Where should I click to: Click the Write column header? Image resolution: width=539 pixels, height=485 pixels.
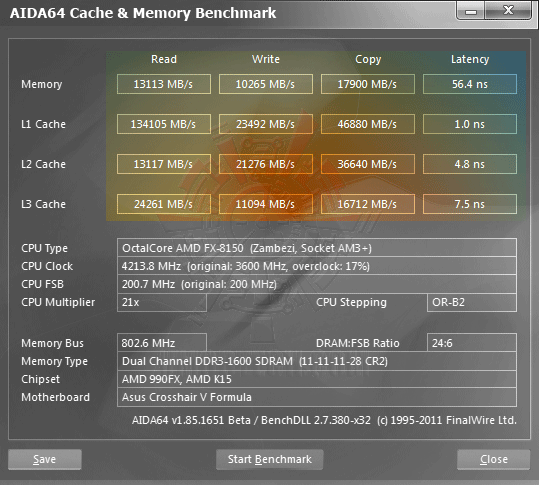coord(266,59)
